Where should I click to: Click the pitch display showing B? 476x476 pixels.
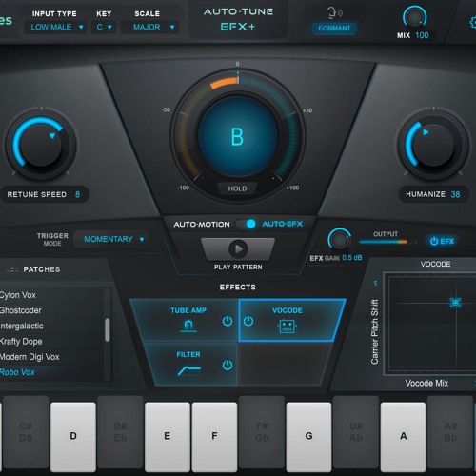pyautogui.click(x=238, y=136)
